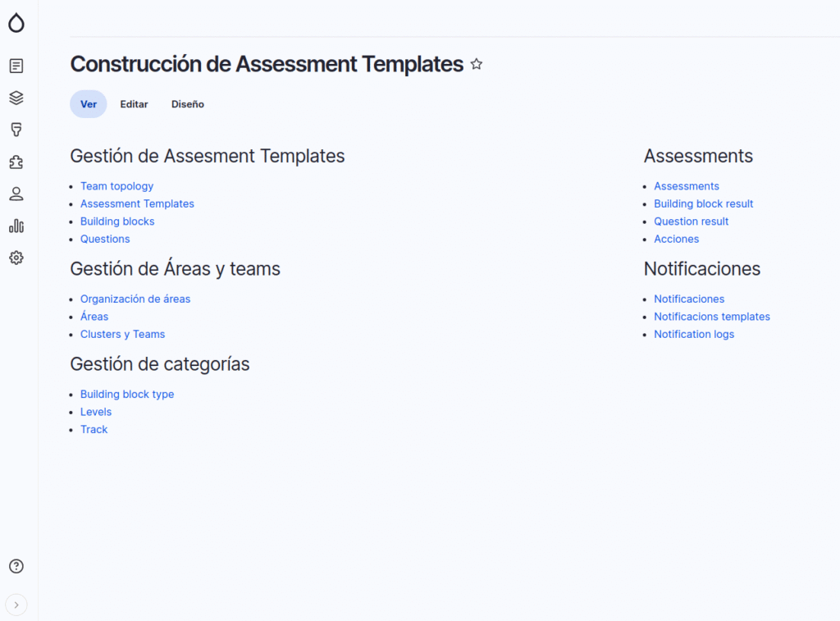The height and width of the screenshot is (621, 840).
Task: Open the Team topology link
Action: pyautogui.click(x=116, y=186)
